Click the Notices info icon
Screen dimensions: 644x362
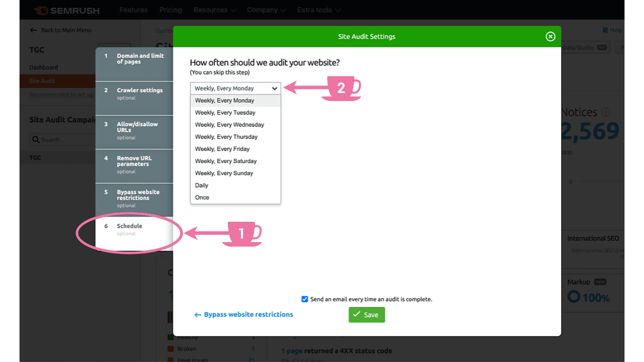[x=607, y=112]
